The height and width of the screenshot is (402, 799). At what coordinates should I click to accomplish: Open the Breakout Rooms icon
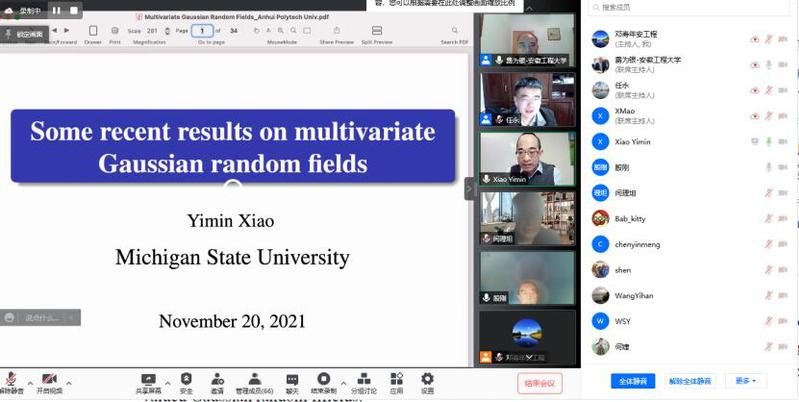364,383
